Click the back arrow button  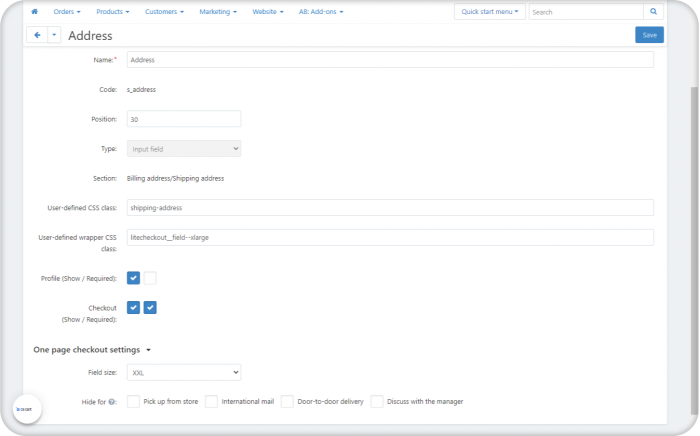(37, 35)
